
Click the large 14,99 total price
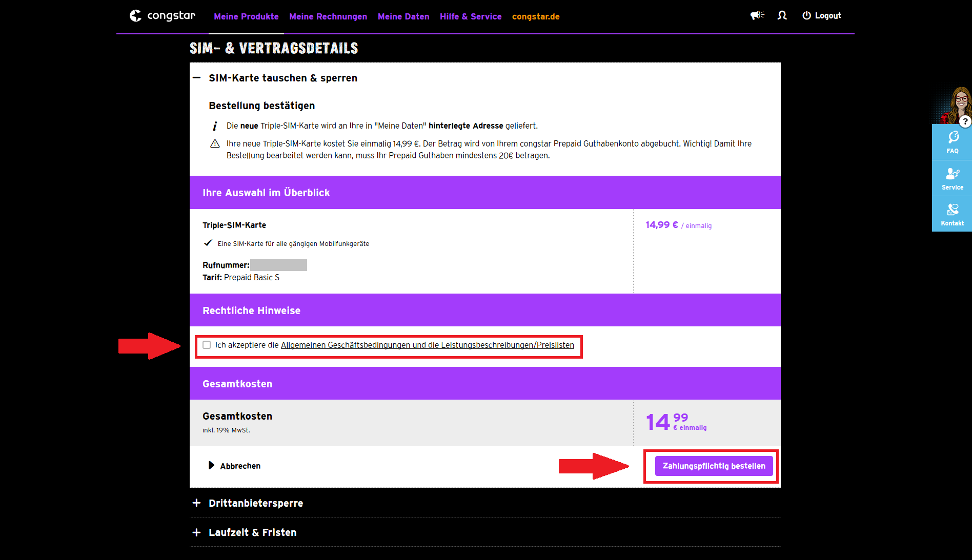click(676, 422)
